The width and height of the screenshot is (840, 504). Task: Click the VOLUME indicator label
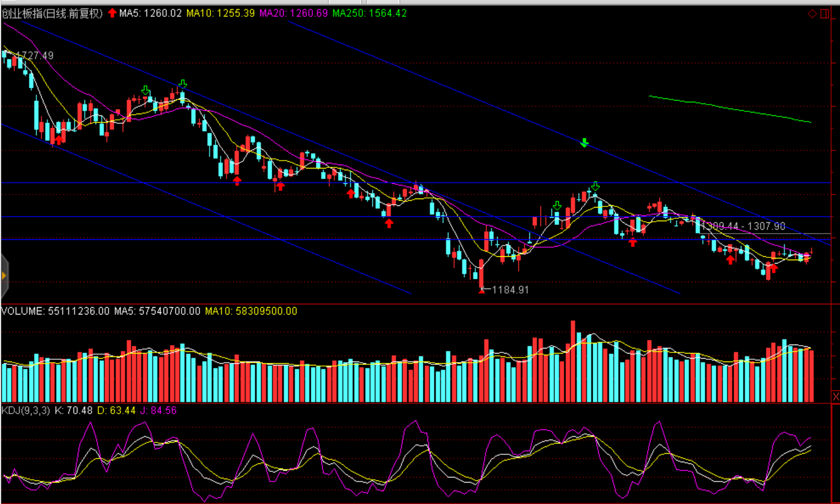point(23,311)
